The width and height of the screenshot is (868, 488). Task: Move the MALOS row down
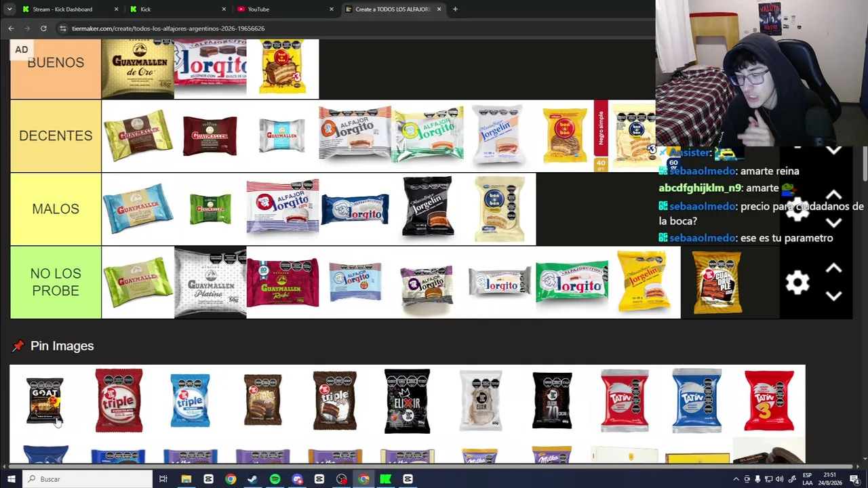click(833, 222)
